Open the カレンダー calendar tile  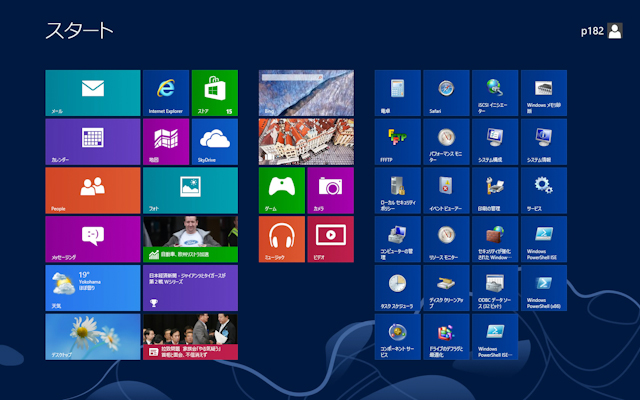(93, 142)
